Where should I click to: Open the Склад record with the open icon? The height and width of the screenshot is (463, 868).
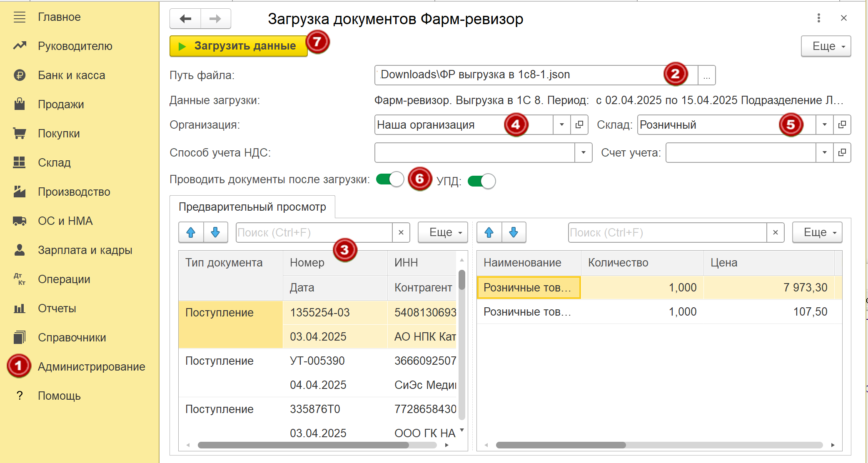842,124
